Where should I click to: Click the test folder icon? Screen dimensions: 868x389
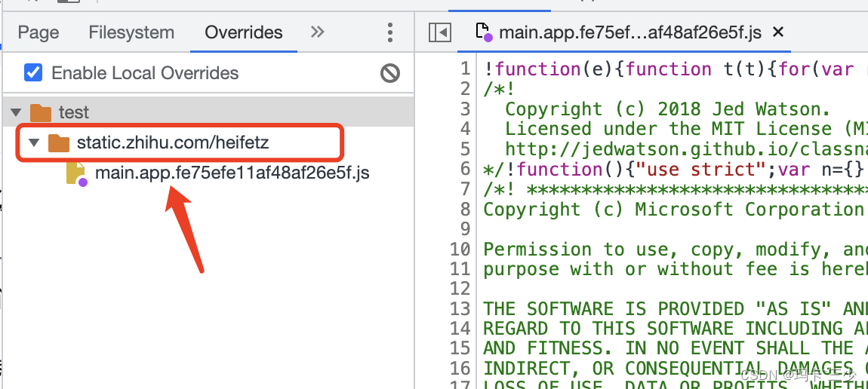coord(41,113)
